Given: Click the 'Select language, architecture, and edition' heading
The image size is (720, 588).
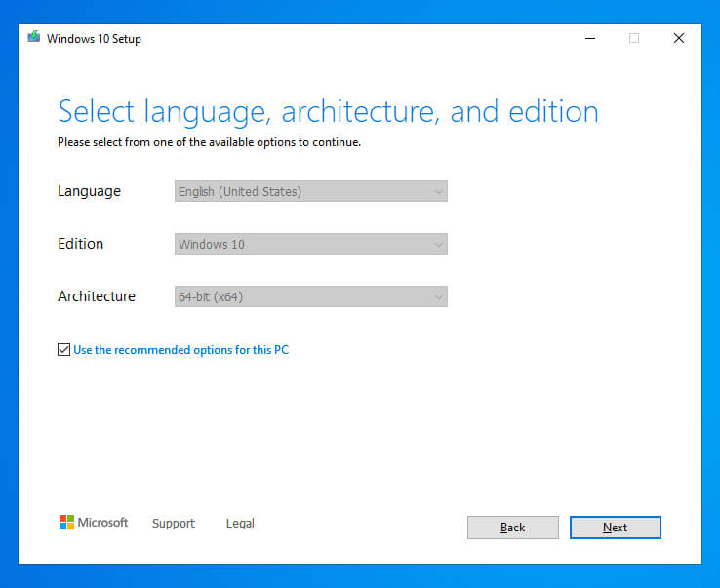Looking at the screenshot, I should tap(329, 111).
